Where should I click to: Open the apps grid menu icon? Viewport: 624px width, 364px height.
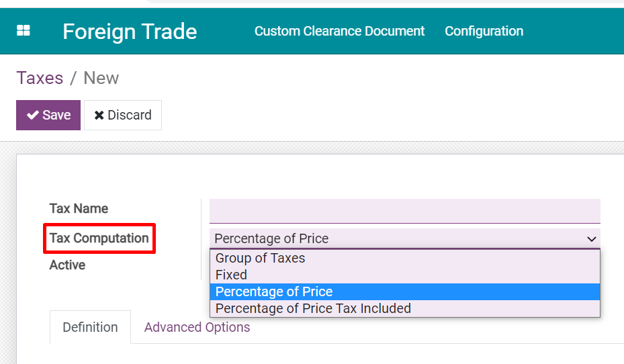coord(24,31)
